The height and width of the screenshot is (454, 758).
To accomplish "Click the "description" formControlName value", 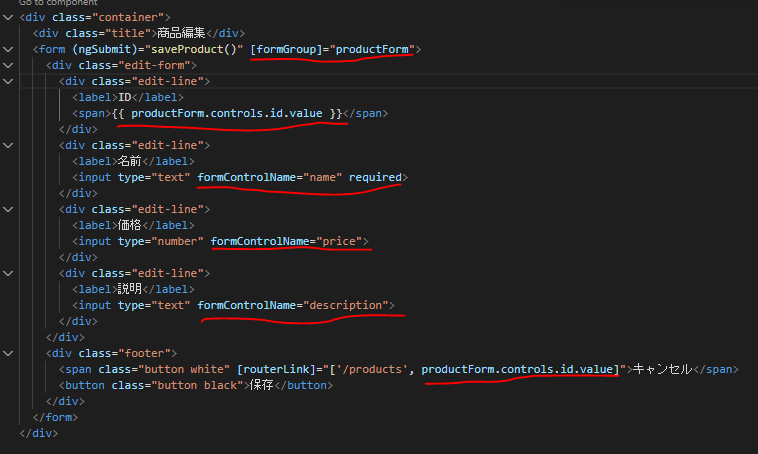I will pyautogui.click(x=346, y=305).
